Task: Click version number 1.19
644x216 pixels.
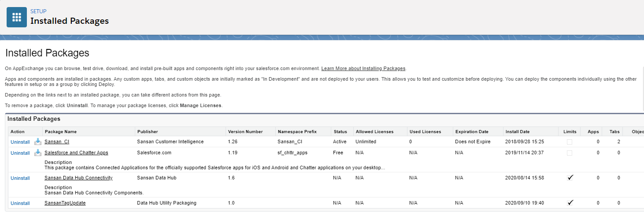Action: pyautogui.click(x=233, y=153)
